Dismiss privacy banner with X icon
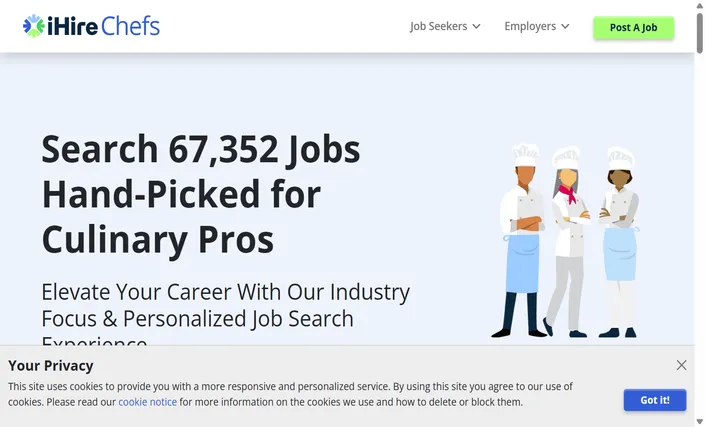Screen dimensions: 705x427 click(x=681, y=365)
